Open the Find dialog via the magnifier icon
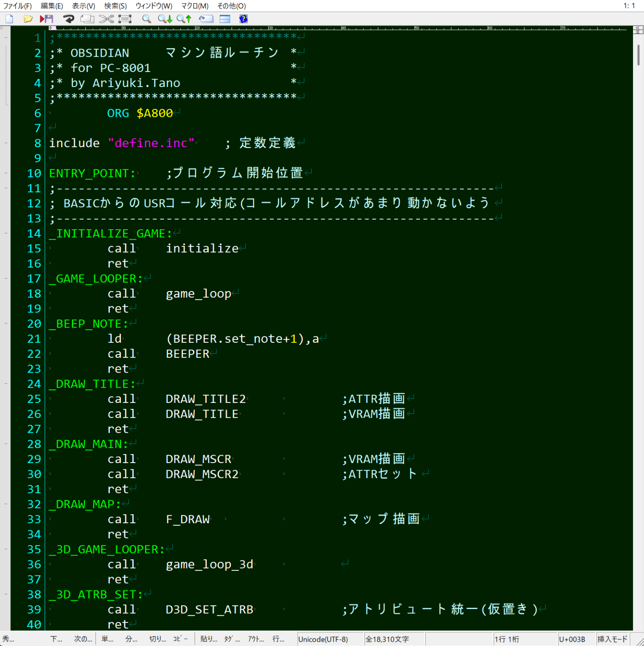Image resolution: width=644 pixels, height=646 pixels. pyautogui.click(x=146, y=19)
